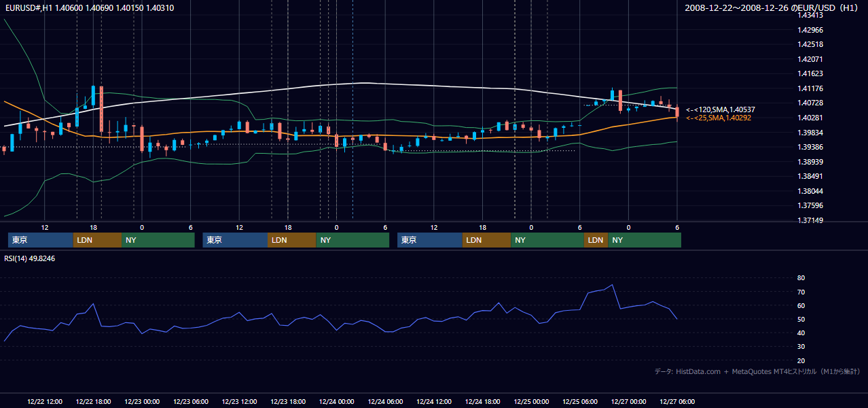Image resolution: width=868 pixels, height=408 pixels.
Task: Click the RSI 60 level label
Action: [801, 305]
